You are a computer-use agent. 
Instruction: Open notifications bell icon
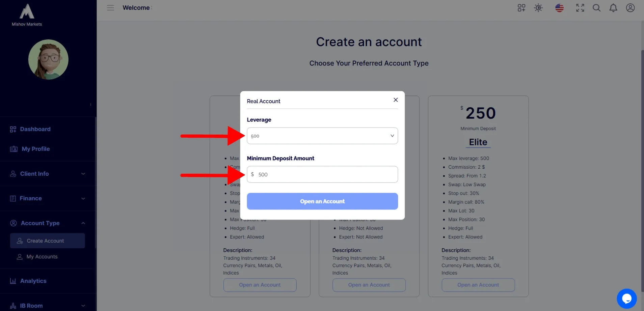click(613, 8)
